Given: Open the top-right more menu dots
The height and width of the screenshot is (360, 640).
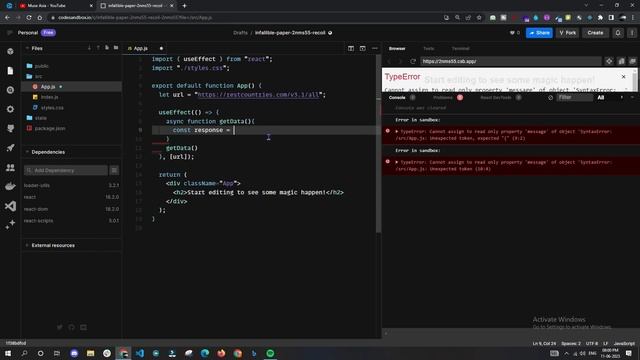Looking at the screenshot, I should click(632, 33).
